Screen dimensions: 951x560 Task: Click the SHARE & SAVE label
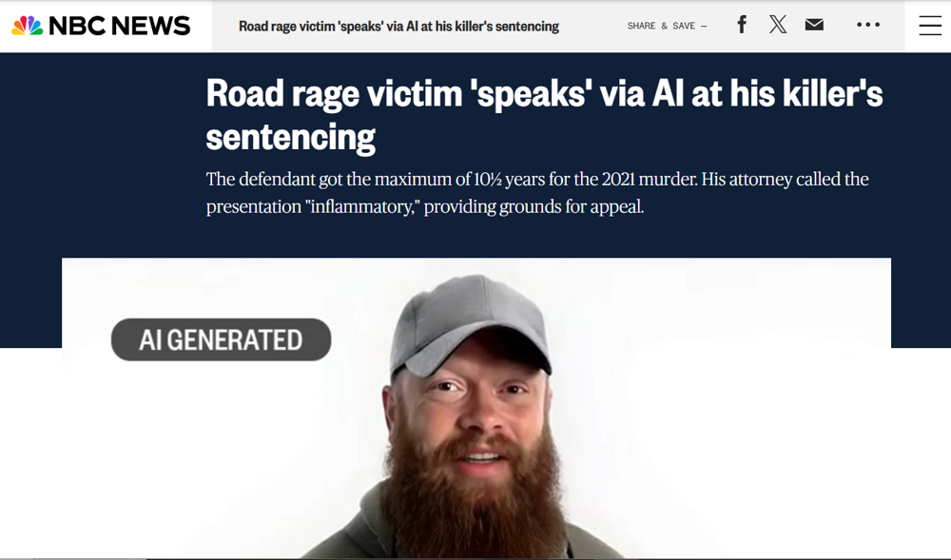[661, 26]
